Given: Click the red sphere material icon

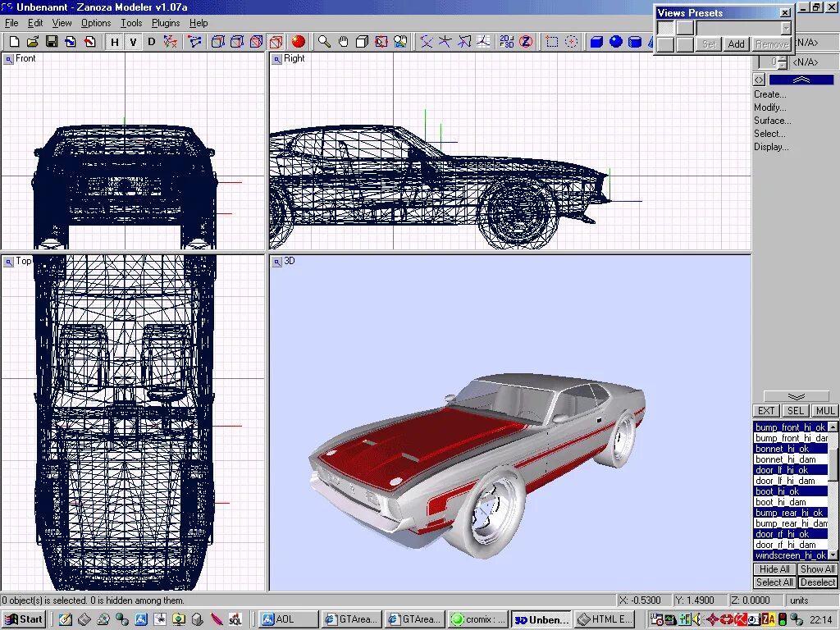Looking at the screenshot, I should tap(299, 42).
